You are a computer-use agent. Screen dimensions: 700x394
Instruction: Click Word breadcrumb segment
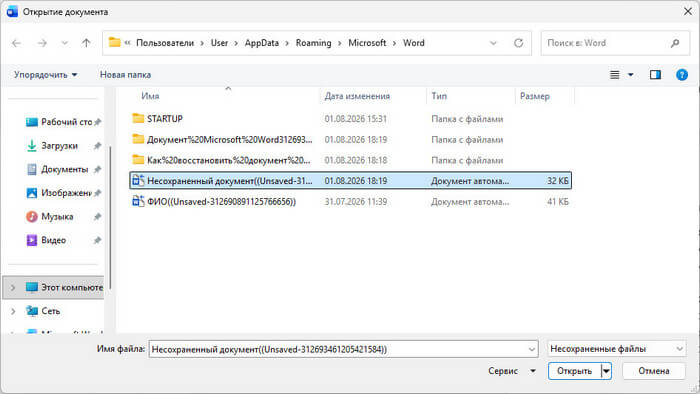(x=413, y=43)
